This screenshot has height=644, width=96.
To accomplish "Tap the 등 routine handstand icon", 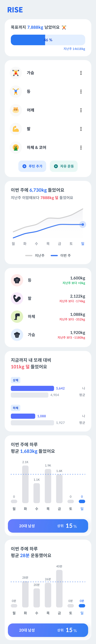I will [x=16, y=91].
